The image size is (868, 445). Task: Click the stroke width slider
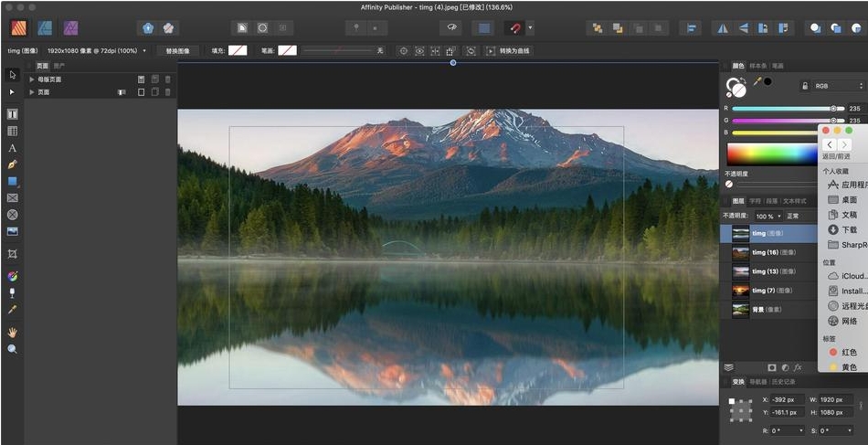click(338, 50)
